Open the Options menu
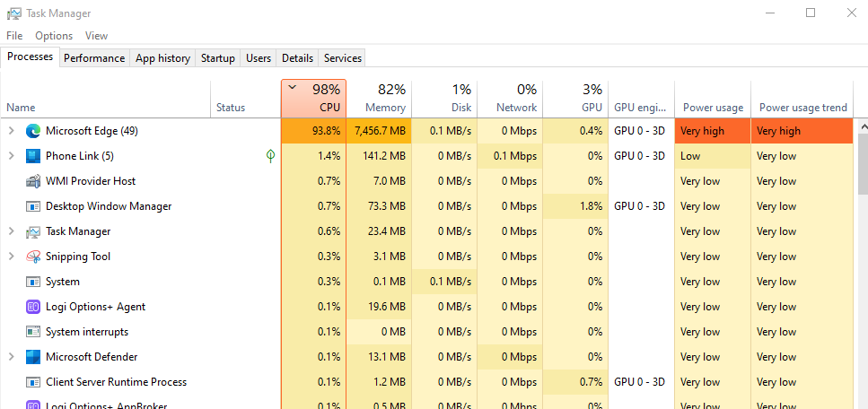868x409 pixels. [54, 35]
